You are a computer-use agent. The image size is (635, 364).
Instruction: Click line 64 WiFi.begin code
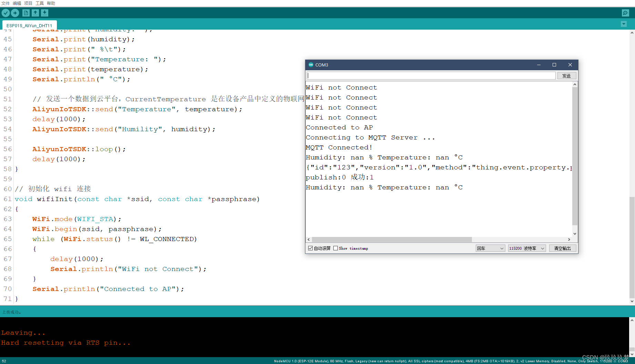pyautogui.click(x=97, y=229)
